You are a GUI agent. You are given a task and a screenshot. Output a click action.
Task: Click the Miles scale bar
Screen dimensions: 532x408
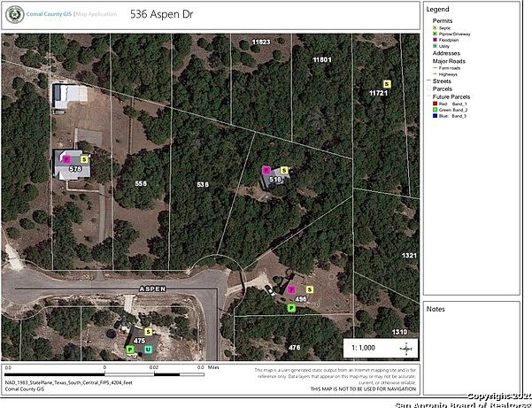[x=104, y=374]
